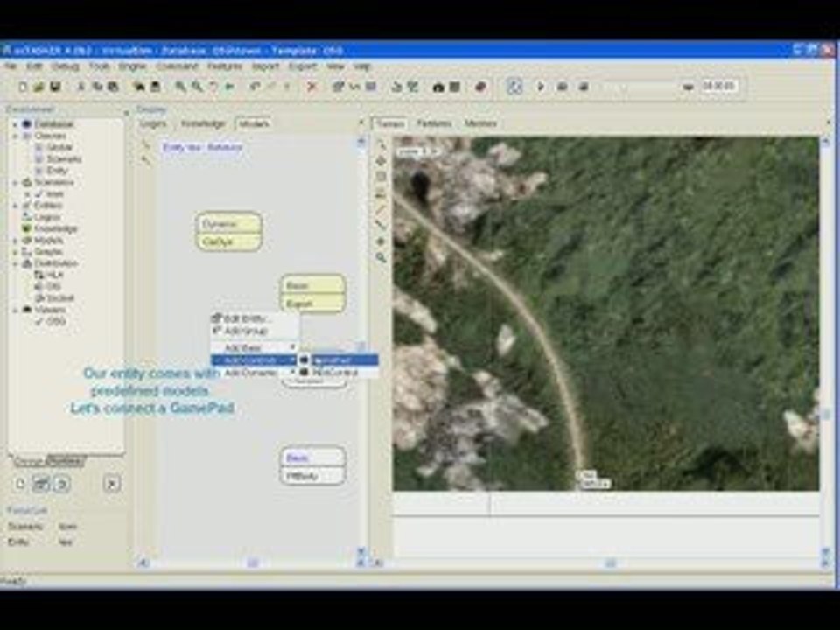Expand the Scenarios tree node
The height and width of the screenshot is (630, 840).
(16, 183)
